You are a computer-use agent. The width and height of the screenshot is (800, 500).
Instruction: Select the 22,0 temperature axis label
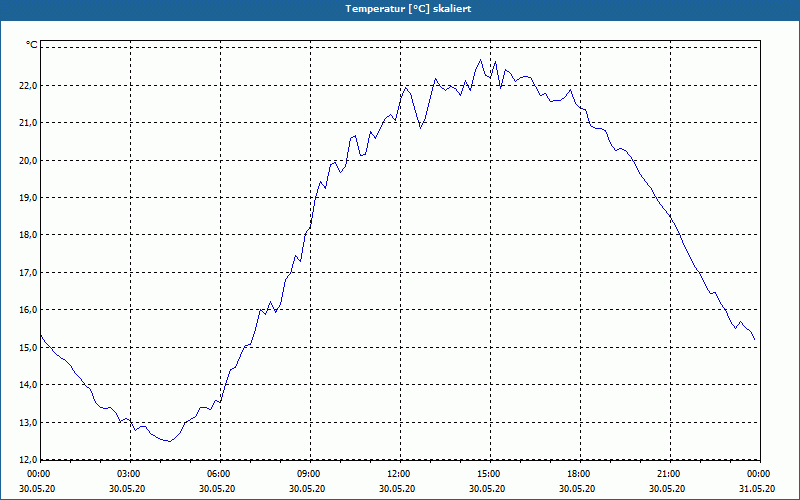(x=29, y=86)
